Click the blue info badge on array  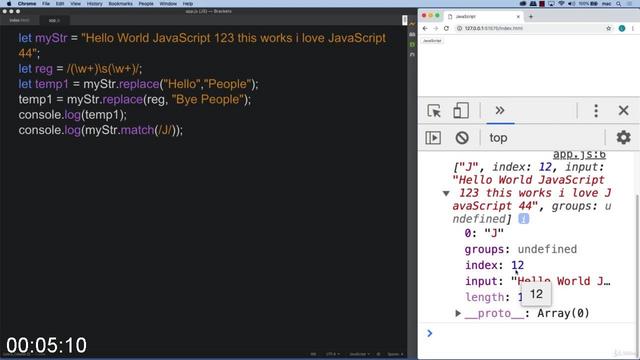click(x=524, y=219)
